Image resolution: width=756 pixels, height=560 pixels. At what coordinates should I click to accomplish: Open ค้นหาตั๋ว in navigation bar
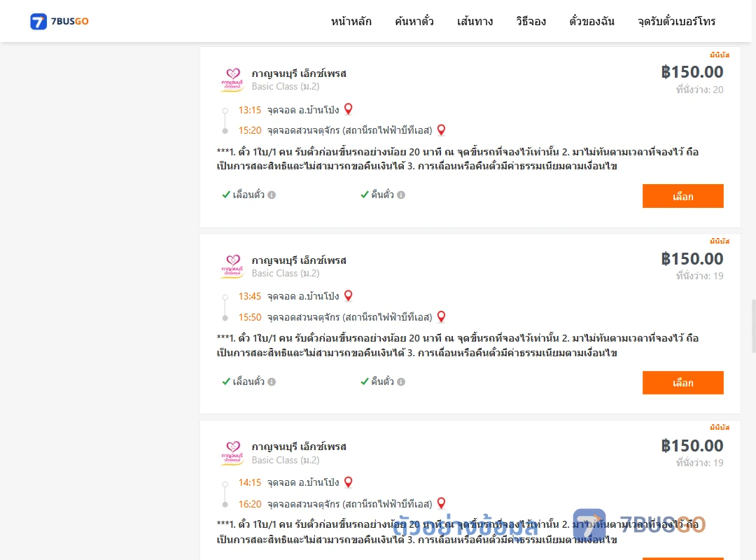click(414, 21)
